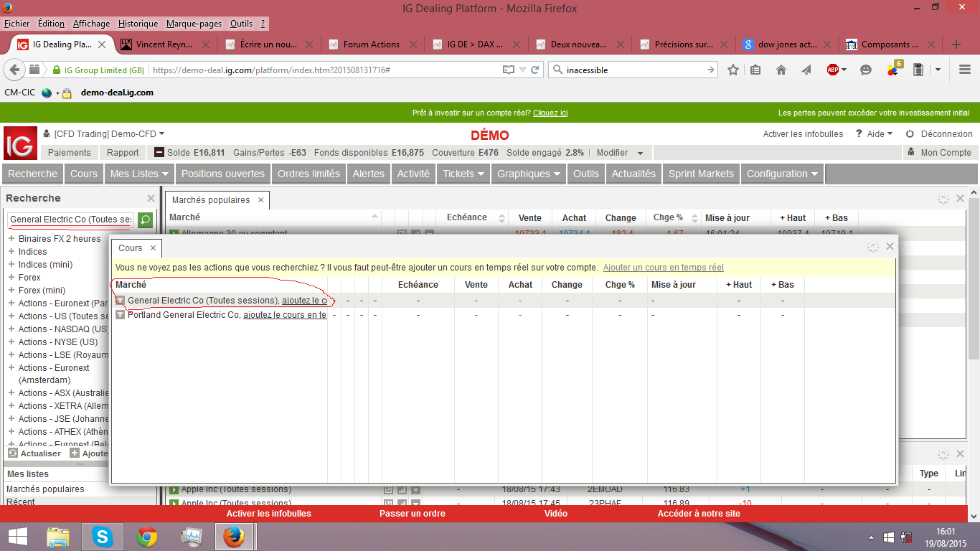Open the General Electric Co row dropdown arrow
Screen dimensions: 980x551
pyautogui.click(x=121, y=301)
